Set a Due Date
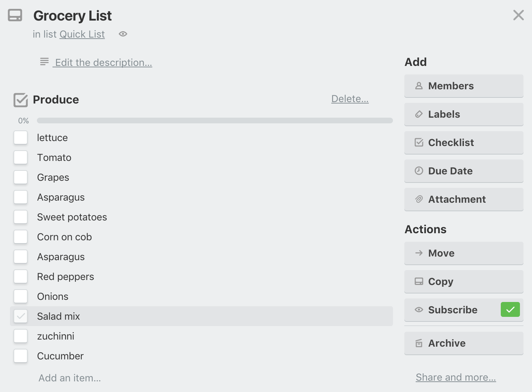 pos(464,171)
